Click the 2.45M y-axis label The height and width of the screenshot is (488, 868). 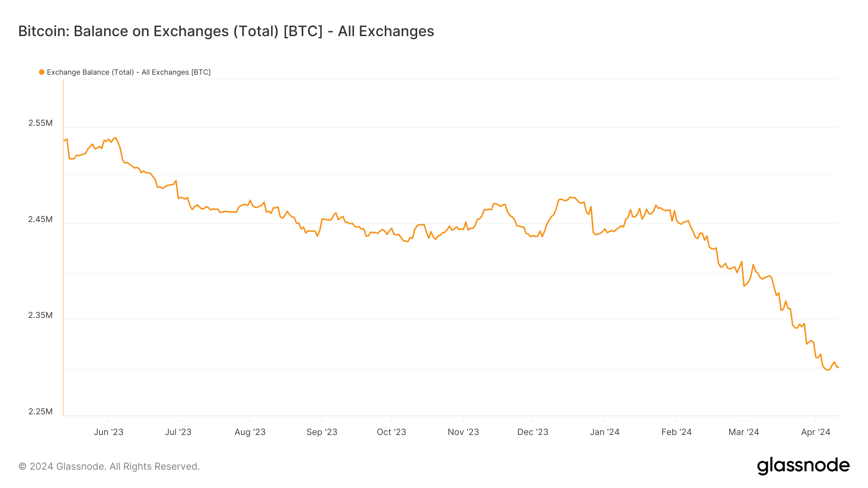click(x=41, y=219)
